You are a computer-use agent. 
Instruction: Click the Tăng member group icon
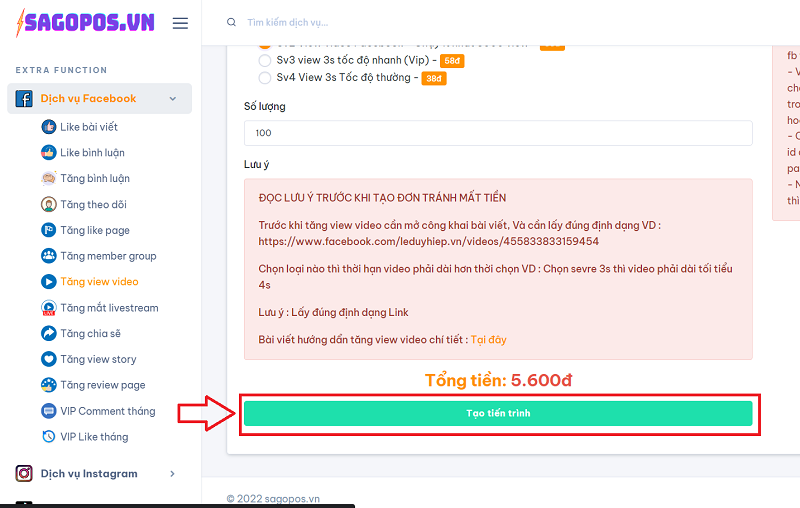coord(48,256)
